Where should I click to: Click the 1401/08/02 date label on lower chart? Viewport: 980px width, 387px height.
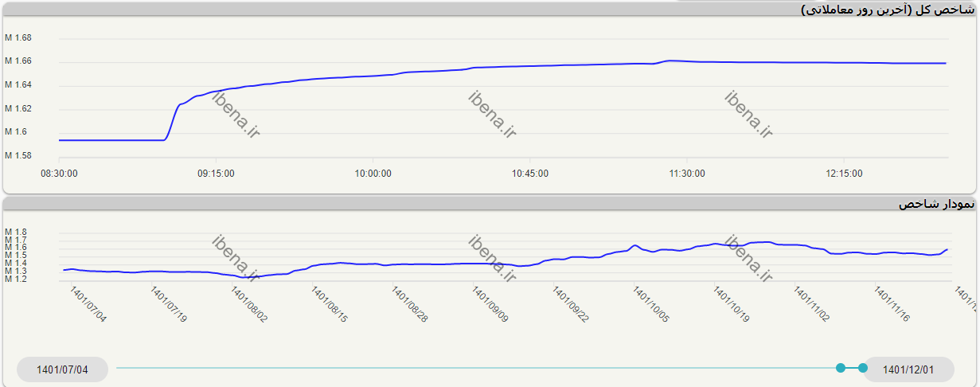pos(249,305)
